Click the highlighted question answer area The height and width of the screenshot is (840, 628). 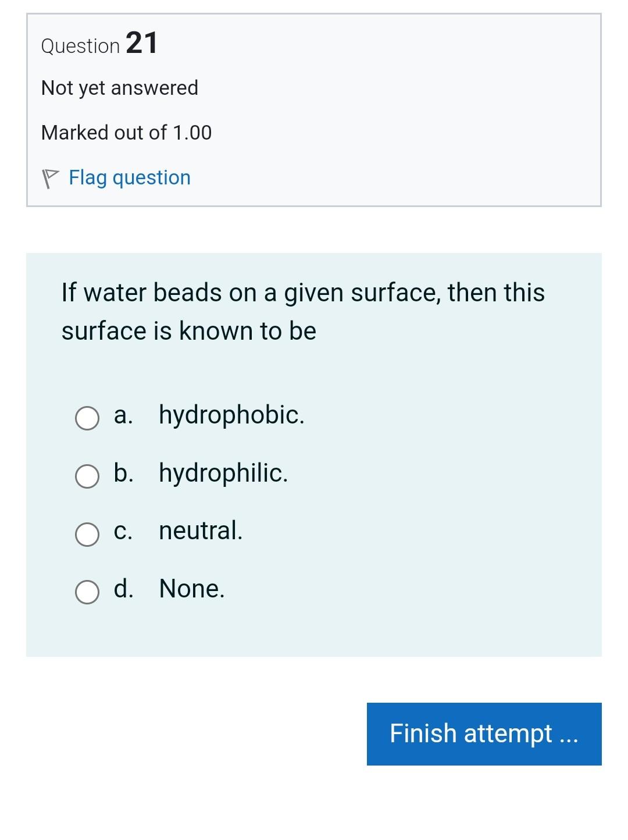click(314, 454)
